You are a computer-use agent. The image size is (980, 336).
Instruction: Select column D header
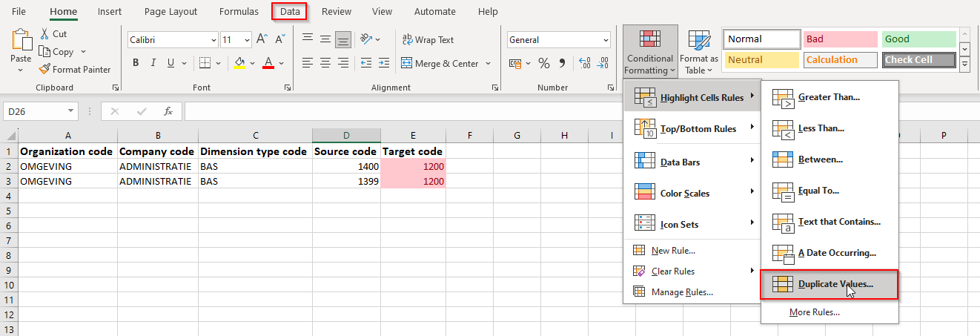coord(346,136)
